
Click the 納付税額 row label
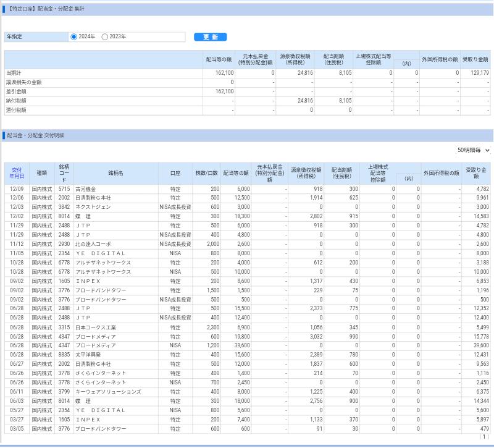17,101
